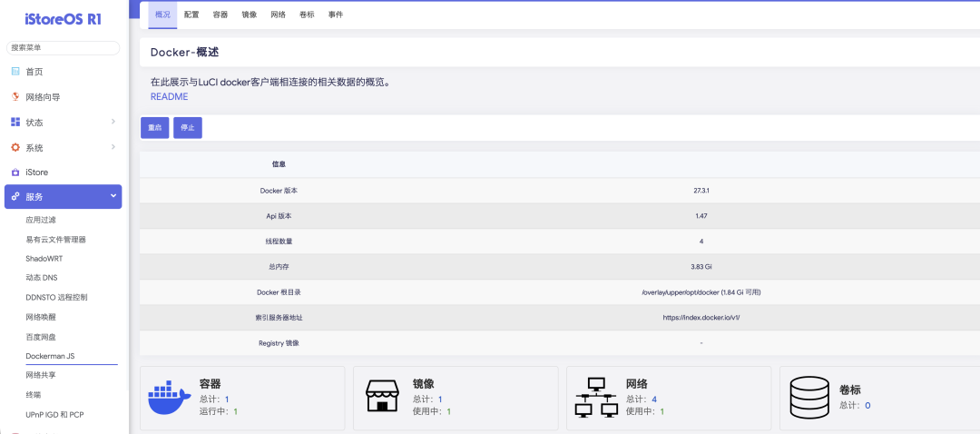
Task: Click Docker version value 27.3.1
Action: pyautogui.click(x=701, y=190)
